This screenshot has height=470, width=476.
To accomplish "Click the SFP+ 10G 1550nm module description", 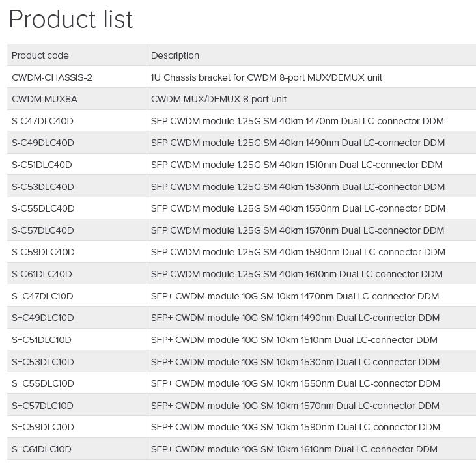I will 295,383.
